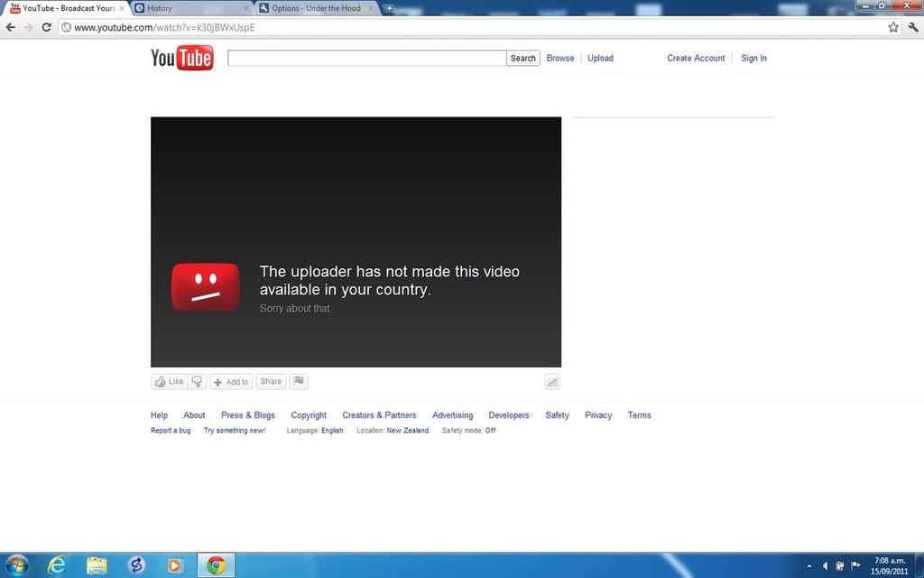Open Press & Blogs footer link
The image size is (924, 578).
[x=248, y=415]
